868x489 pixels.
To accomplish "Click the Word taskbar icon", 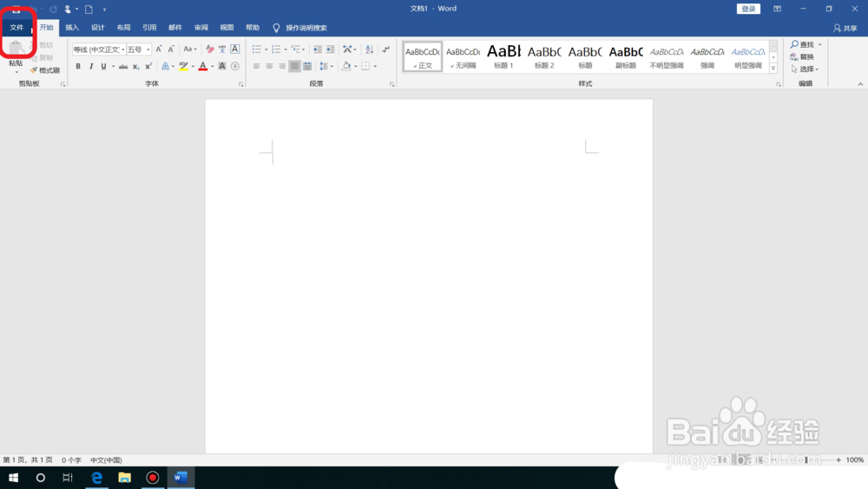I will tap(181, 478).
